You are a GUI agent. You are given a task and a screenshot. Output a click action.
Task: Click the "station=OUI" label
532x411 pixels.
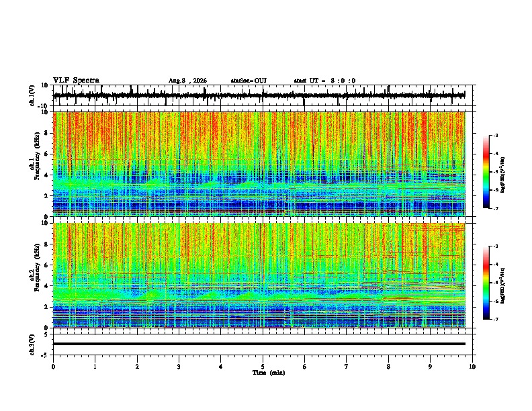tap(249, 81)
